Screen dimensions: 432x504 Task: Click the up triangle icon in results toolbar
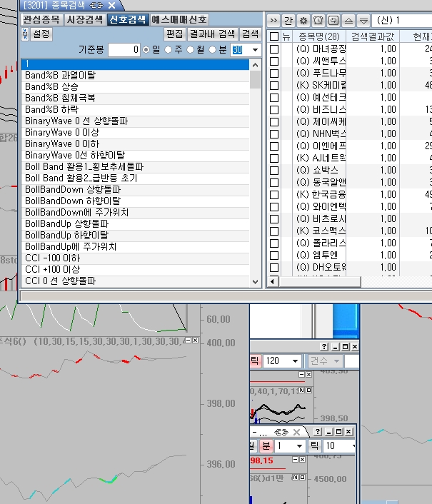click(348, 20)
